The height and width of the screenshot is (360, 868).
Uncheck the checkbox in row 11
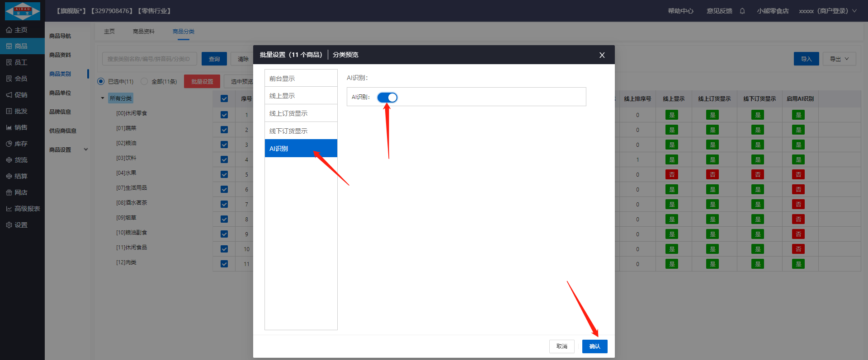[x=224, y=264]
